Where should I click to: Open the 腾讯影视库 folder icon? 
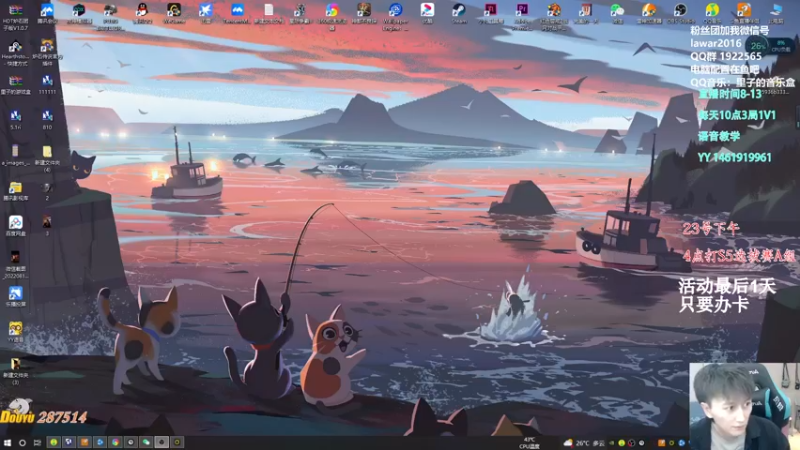[x=15, y=191]
